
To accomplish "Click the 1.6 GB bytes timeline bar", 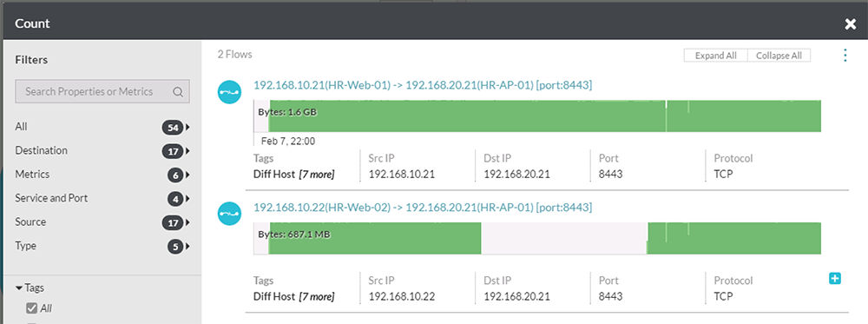I will coord(537,116).
